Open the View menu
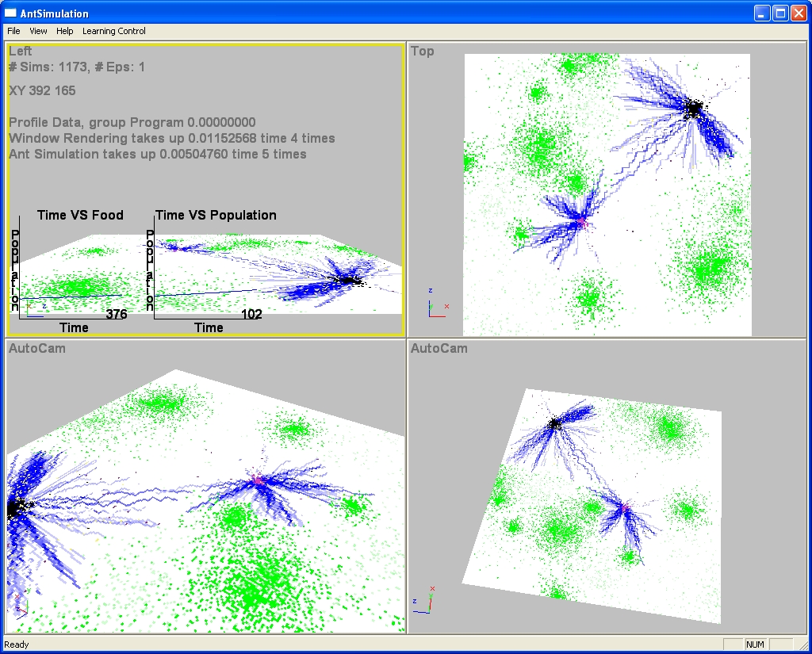Screen dimensions: 812x654 [x=38, y=31]
